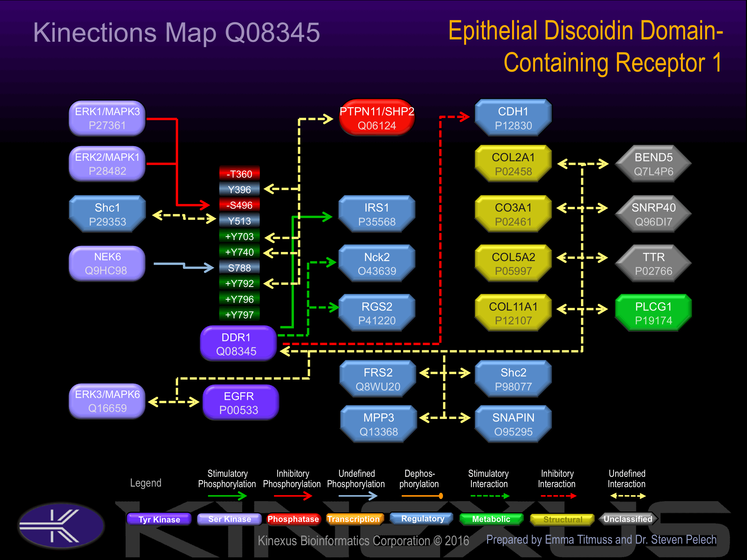Image resolution: width=747 pixels, height=560 pixels.
Task: Click the Metabolic legend swatch
Action: [491, 519]
